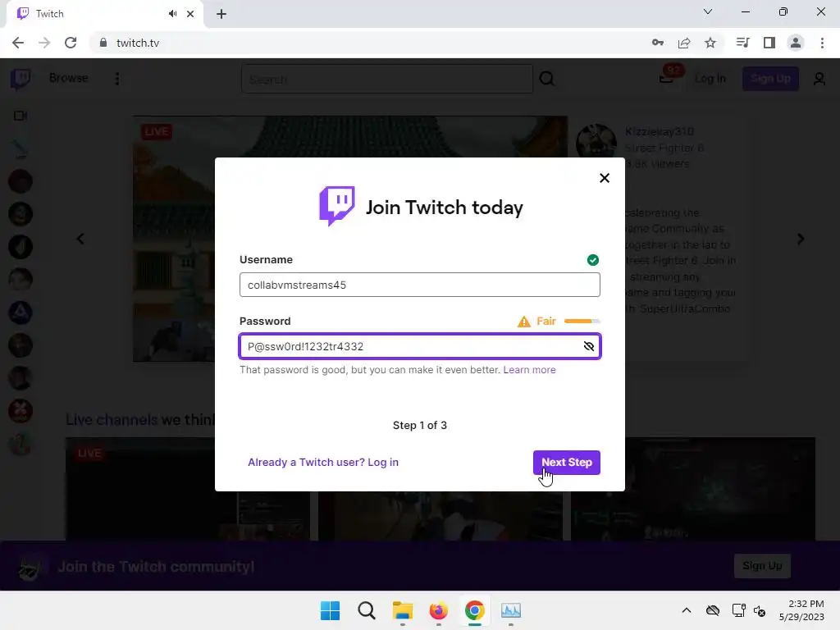Open the Chrome profile avatar
Viewport: 840px width, 630px height.
(796, 43)
